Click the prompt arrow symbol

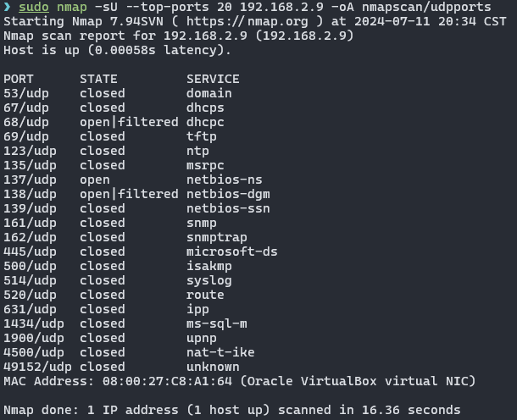pos(7,7)
